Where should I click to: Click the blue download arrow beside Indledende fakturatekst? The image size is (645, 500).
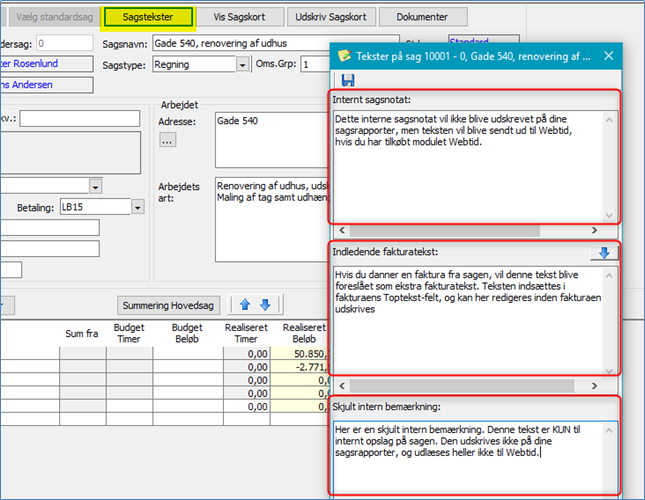pyautogui.click(x=602, y=253)
